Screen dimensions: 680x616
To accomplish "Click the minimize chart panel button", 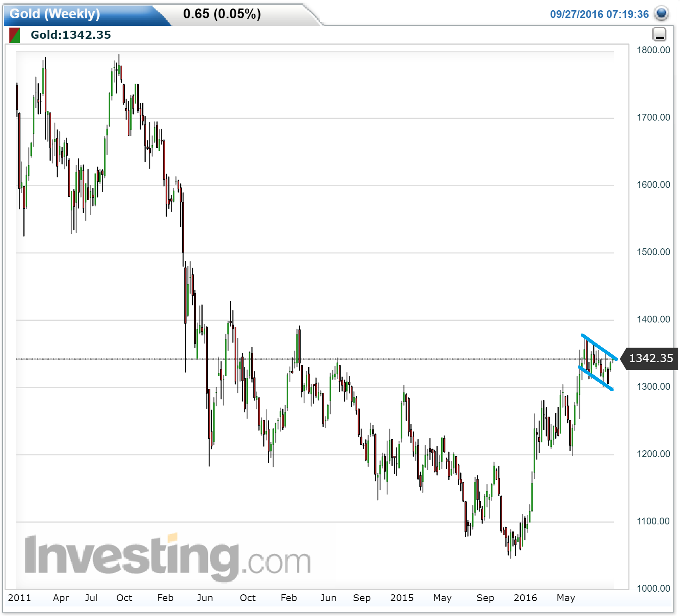I will 660,35.
